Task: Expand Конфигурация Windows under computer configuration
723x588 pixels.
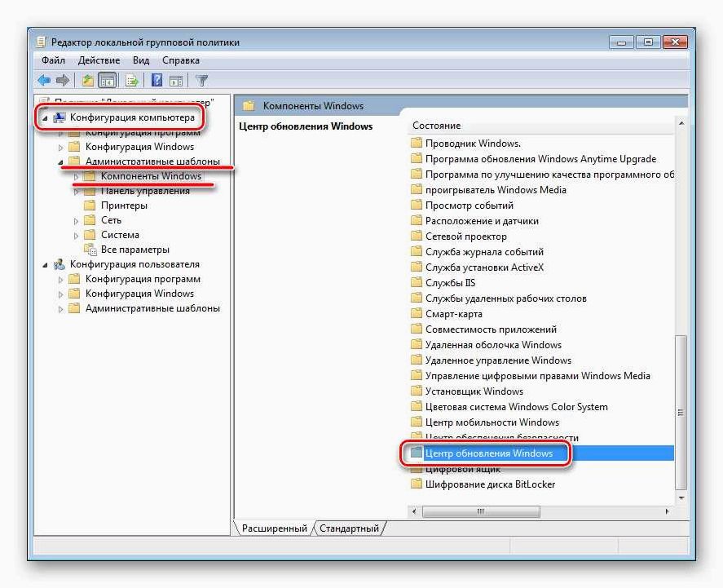Action: [x=60, y=148]
